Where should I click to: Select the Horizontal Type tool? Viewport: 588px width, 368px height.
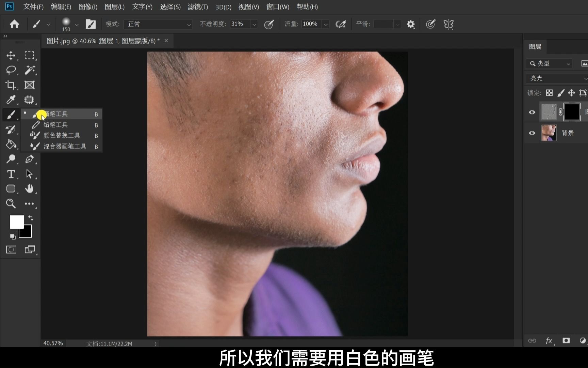[11, 174]
